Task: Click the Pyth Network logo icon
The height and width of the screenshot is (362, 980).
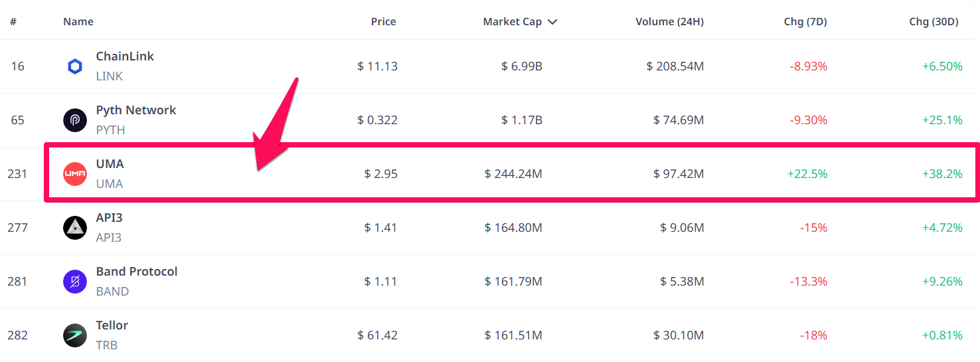Action: click(75, 120)
